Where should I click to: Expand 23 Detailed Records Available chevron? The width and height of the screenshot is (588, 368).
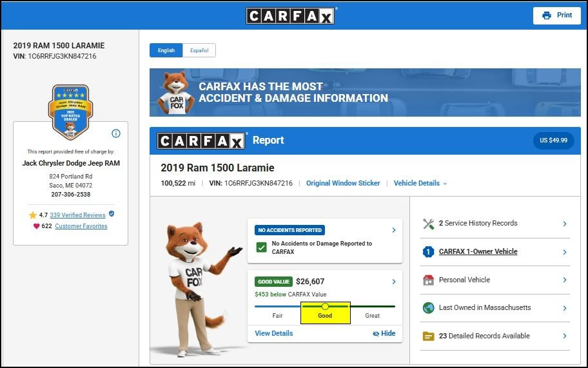565,336
